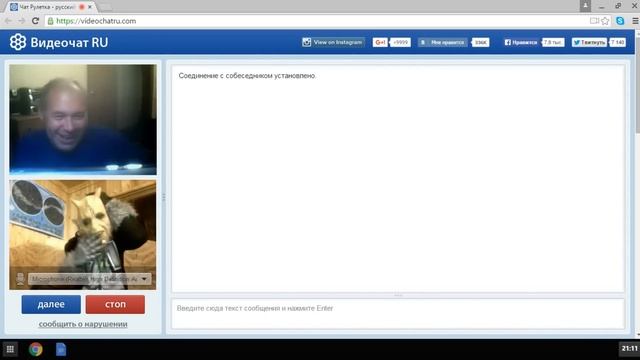Click the Google +1 share button

click(380, 42)
